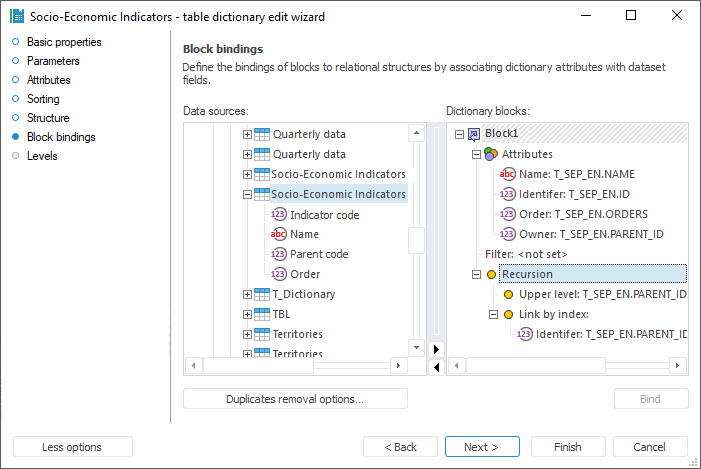This screenshot has width=701, height=469.
Task: Open the Levels wizard step
Action: 42,156
